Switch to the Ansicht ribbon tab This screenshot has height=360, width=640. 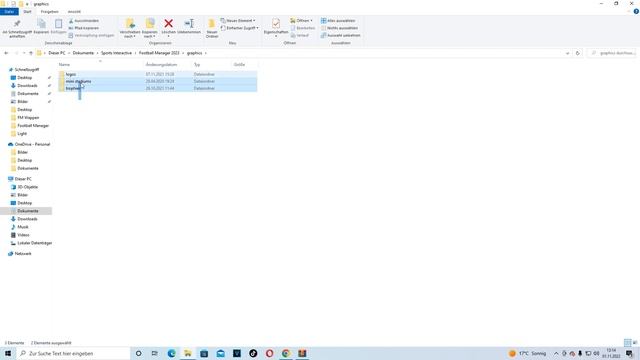click(x=74, y=11)
